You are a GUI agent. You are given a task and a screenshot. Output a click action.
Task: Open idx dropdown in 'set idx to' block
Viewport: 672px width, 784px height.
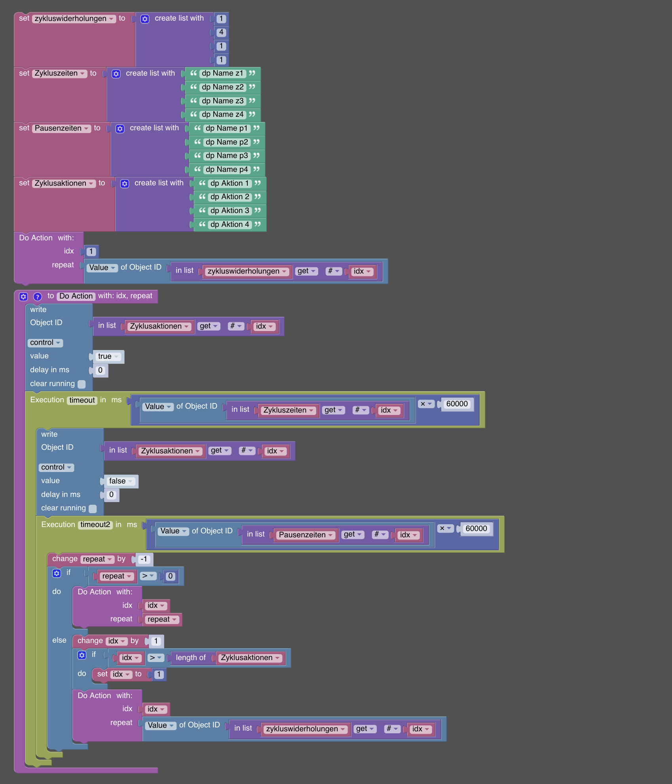point(121,674)
